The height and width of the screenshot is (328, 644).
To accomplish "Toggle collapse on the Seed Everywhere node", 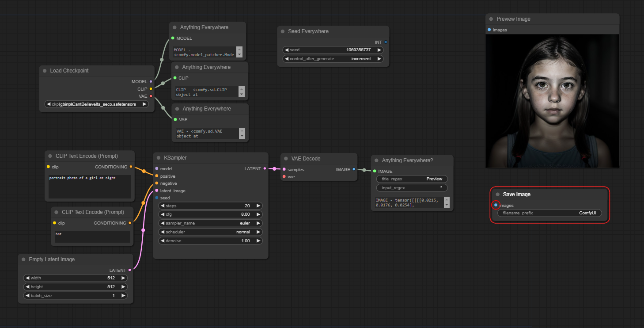I will tap(283, 31).
